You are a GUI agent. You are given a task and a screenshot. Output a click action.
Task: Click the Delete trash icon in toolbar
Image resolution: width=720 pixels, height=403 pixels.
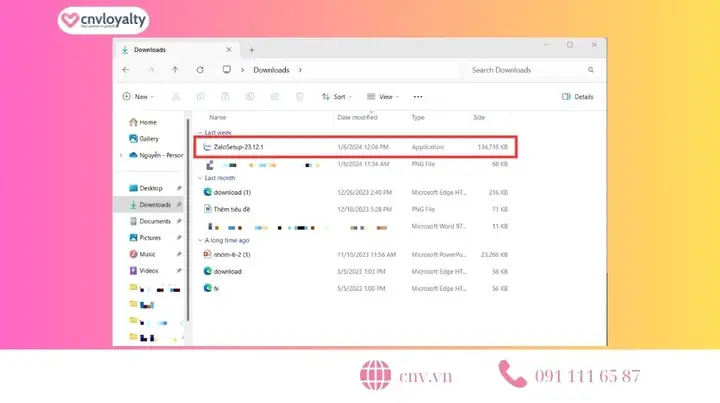click(x=300, y=96)
